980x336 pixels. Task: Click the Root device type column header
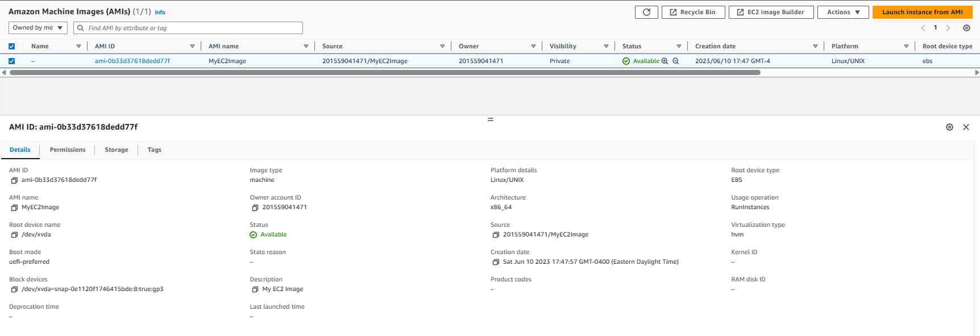[947, 46]
